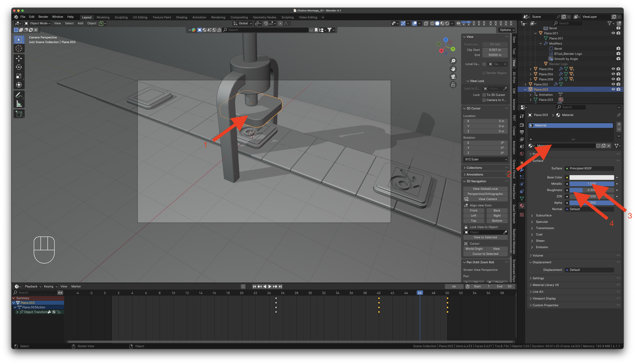Click the View Global/Local button

click(485, 189)
